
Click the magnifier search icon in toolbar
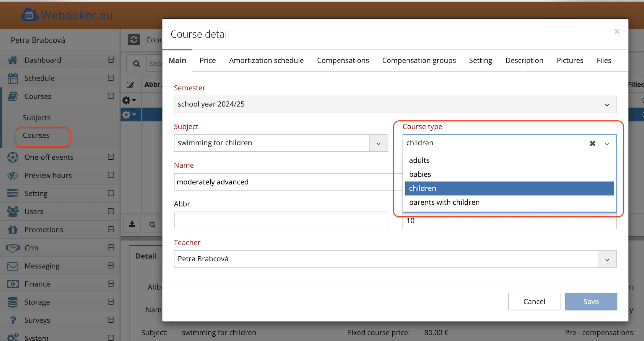tap(136, 63)
